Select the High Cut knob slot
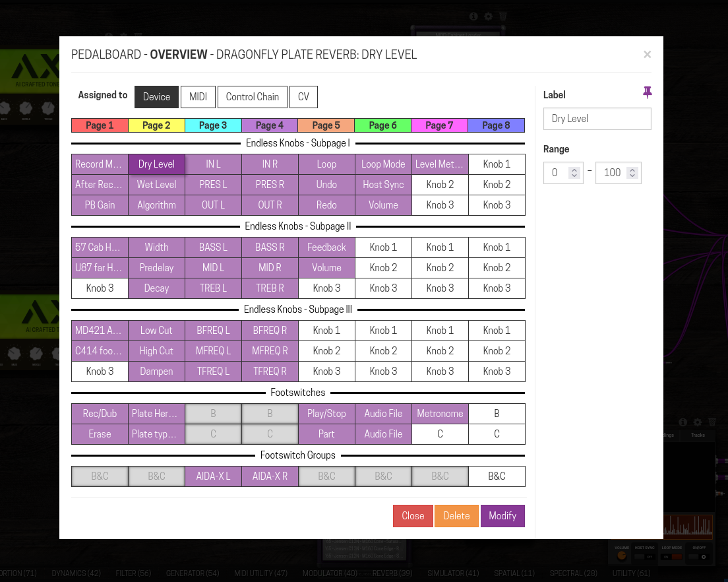Image resolution: width=728 pixels, height=582 pixels. tap(156, 351)
